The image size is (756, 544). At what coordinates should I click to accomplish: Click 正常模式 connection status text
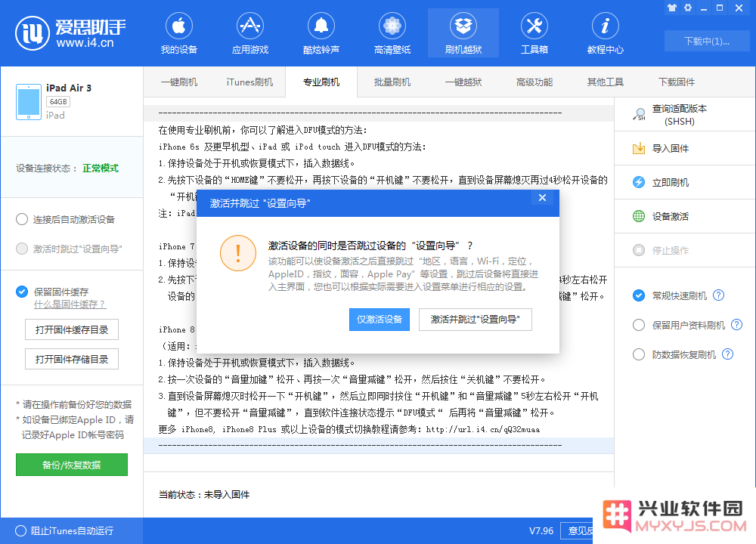[x=101, y=168]
